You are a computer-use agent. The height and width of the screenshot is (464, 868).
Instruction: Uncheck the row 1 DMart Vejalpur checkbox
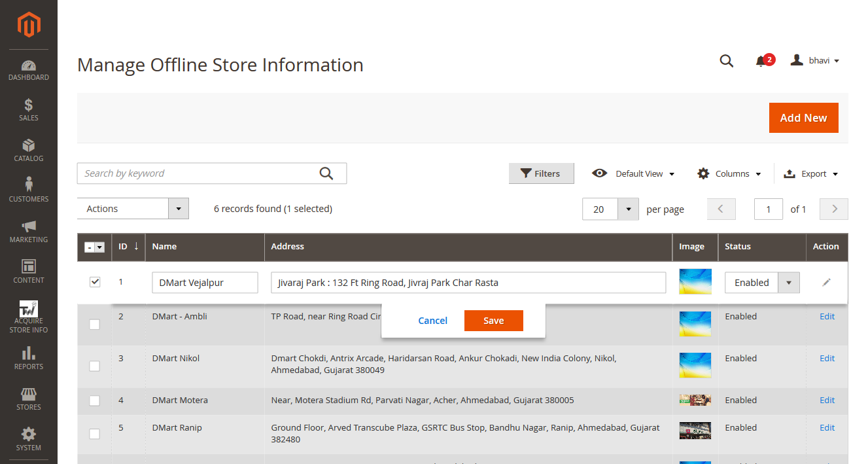[x=95, y=282]
